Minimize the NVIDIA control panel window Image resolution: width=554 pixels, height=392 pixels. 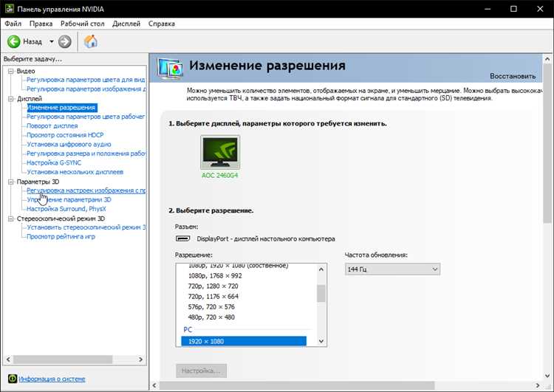(x=488, y=9)
